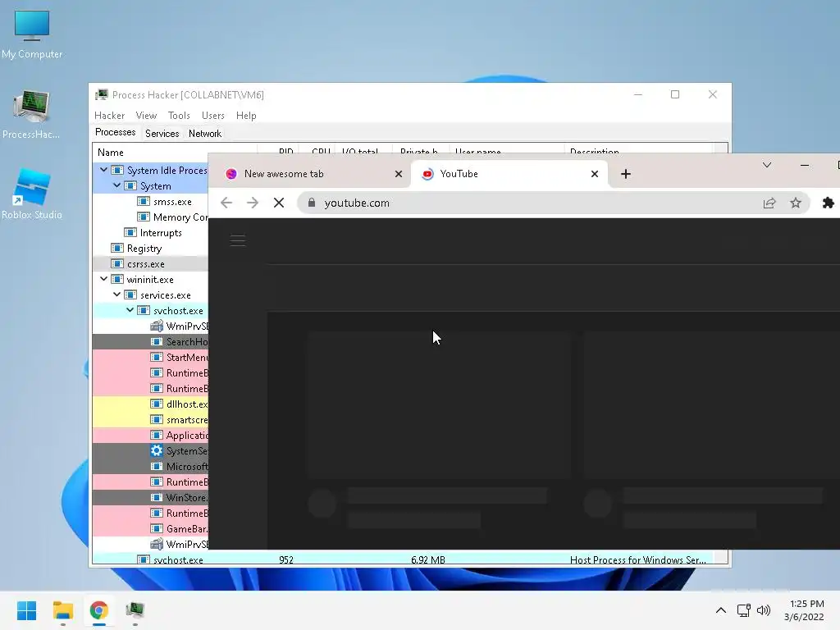The height and width of the screenshot is (630, 840).
Task: Bookmark this tab with star icon
Action: 796,203
